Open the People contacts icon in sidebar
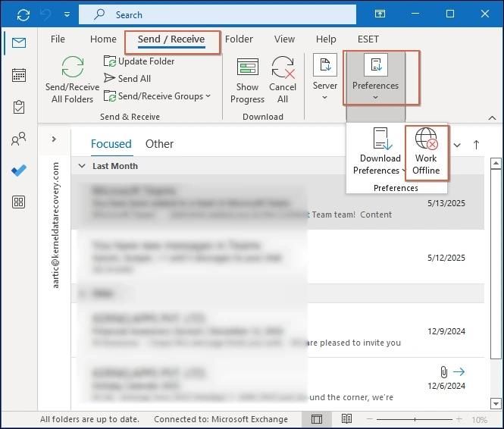Screen dimensions: 504x429 click(x=19, y=139)
